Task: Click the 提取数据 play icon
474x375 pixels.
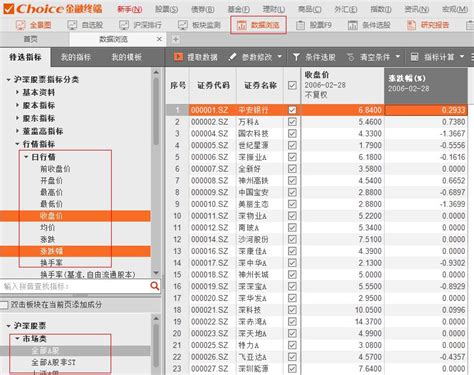Action: pos(178,57)
